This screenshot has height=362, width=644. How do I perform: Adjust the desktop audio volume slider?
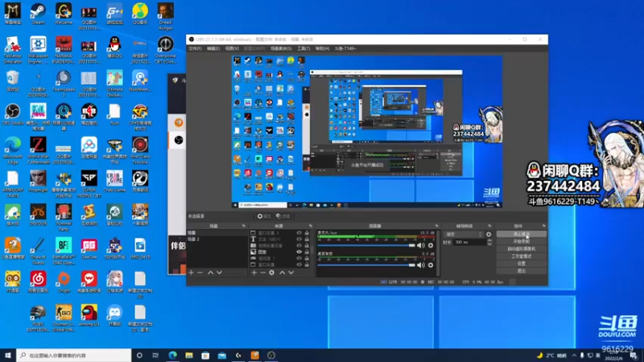(366, 265)
